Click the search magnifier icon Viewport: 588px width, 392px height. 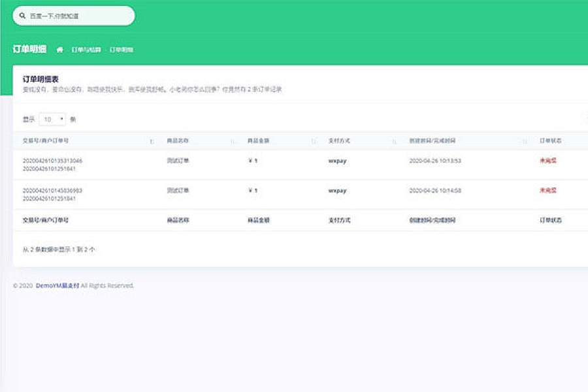[x=22, y=16]
